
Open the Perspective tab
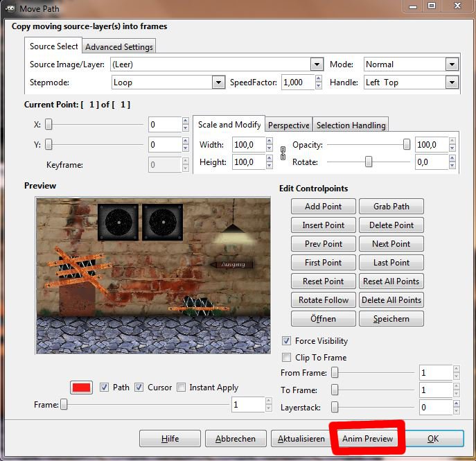[289, 125]
